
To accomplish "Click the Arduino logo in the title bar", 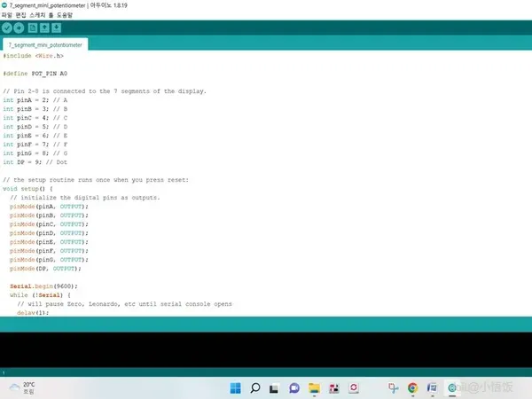I will click(x=4, y=5).
